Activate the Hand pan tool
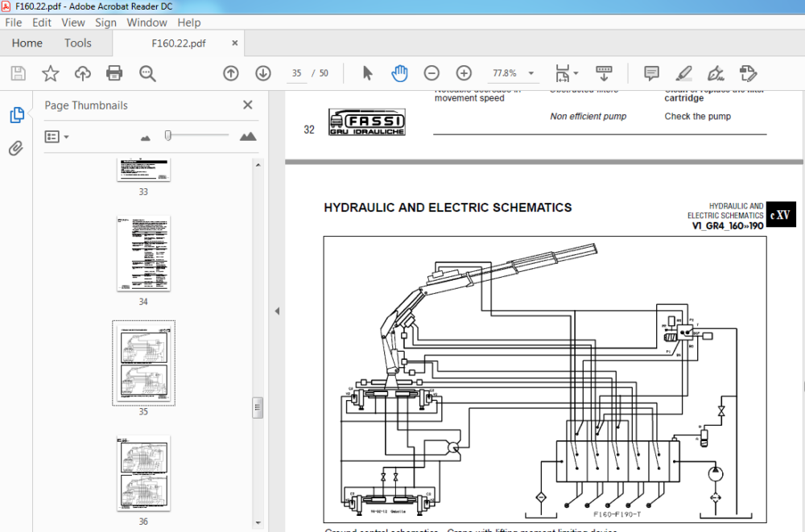The width and height of the screenshot is (805, 532). 399,73
